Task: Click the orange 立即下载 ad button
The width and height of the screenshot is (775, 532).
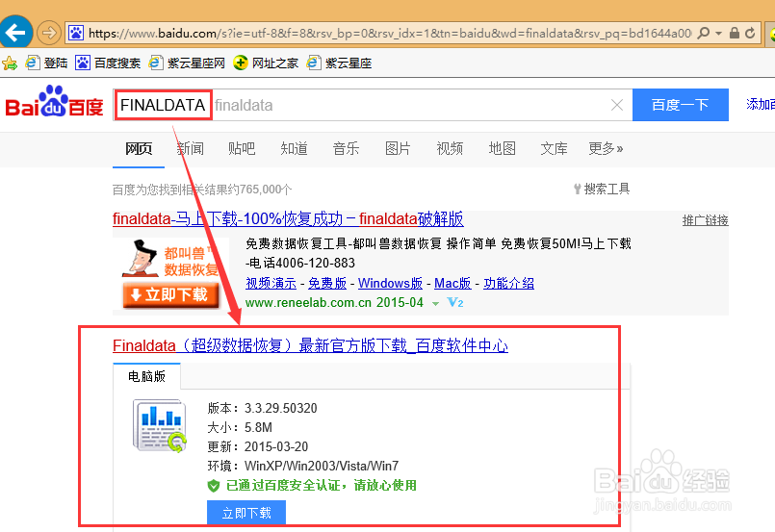Action: pyautogui.click(x=171, y=295)
